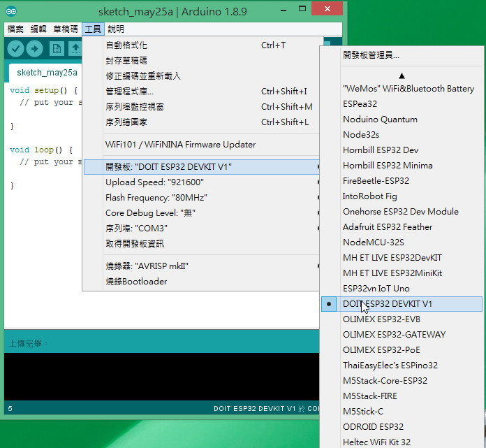Click line number 5 in status bar
The height and width of the screenshot is (448, 486).
(10, 408)
